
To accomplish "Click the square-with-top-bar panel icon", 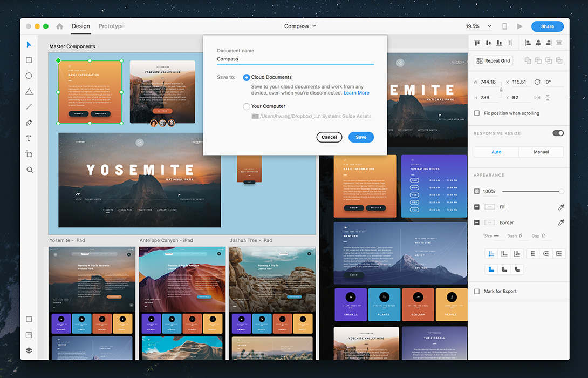I will (29, 335).
